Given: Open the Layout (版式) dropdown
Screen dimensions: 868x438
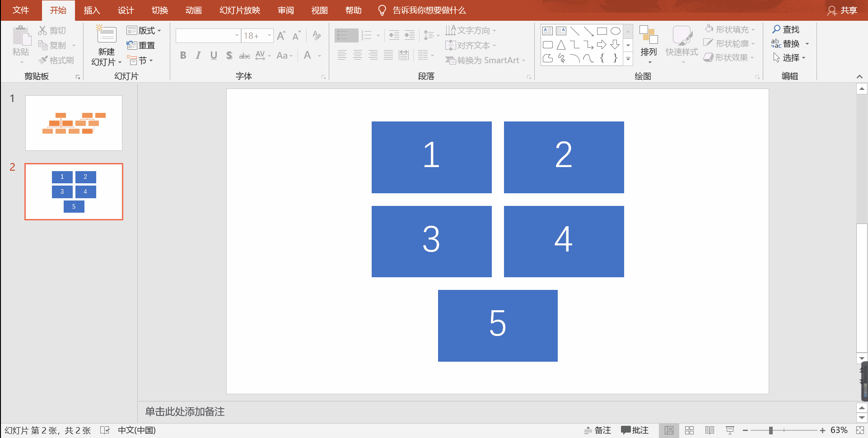Looking at the screenshot, I should [x=144, y=31].
